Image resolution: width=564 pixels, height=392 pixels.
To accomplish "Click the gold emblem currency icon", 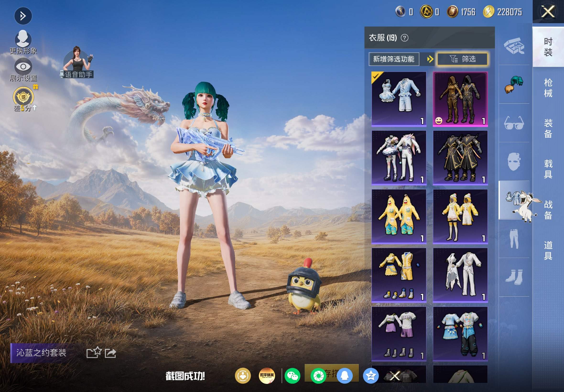I will click(x=427, y=11).
